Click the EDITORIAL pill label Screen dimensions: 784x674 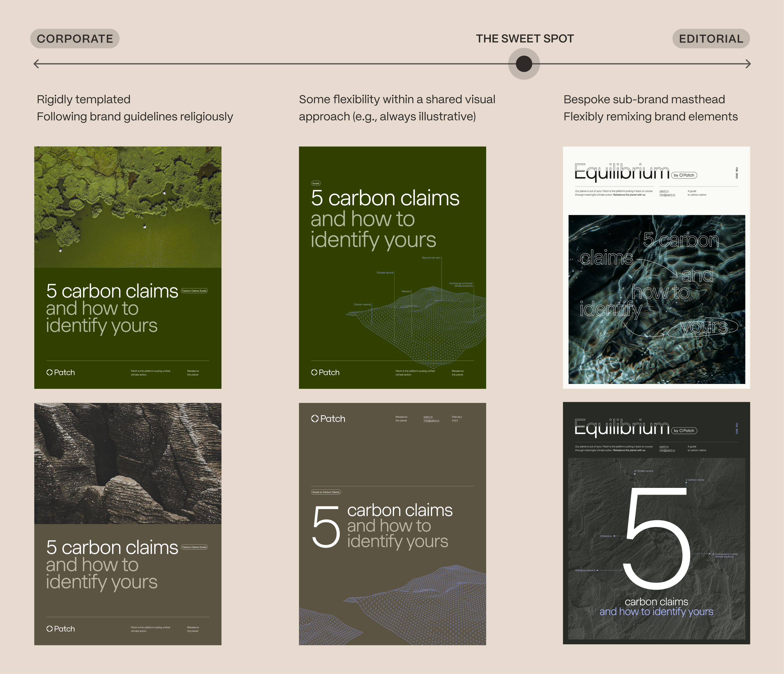point(711,39)
